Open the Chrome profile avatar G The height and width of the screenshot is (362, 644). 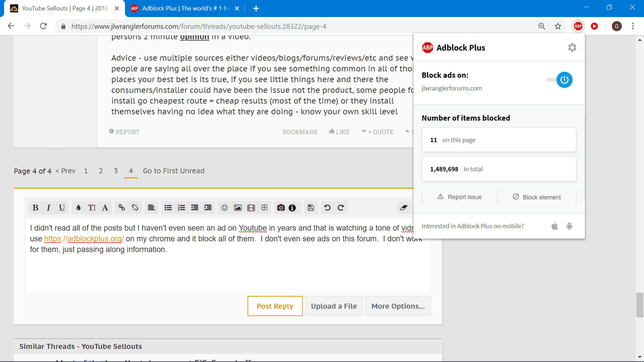point(617,26)
